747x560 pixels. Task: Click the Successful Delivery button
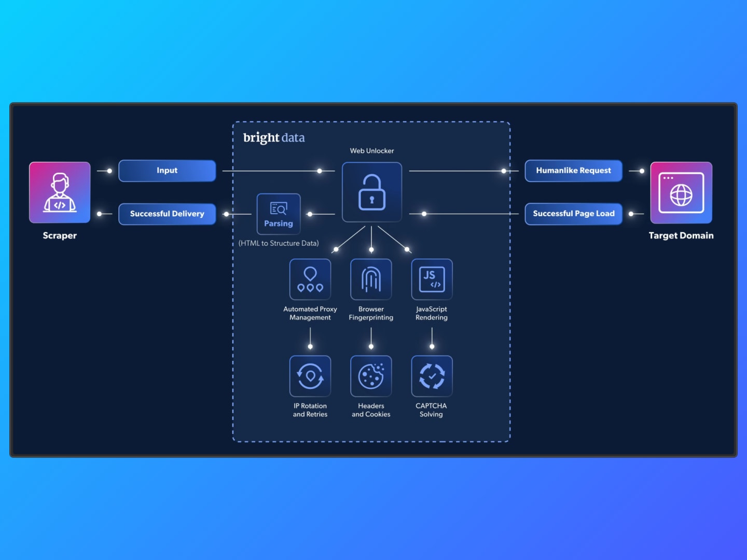tap(167, 214)
